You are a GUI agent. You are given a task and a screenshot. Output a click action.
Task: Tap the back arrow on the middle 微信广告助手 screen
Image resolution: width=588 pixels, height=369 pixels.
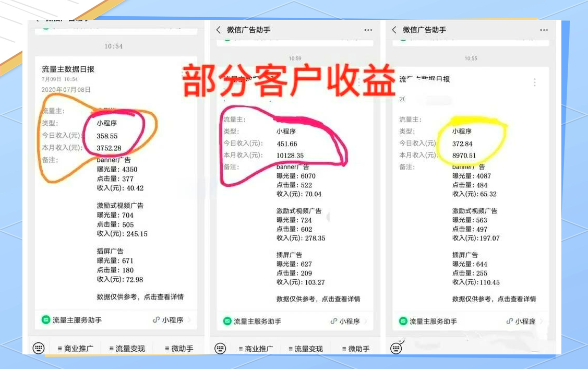[x=219, y=30]
